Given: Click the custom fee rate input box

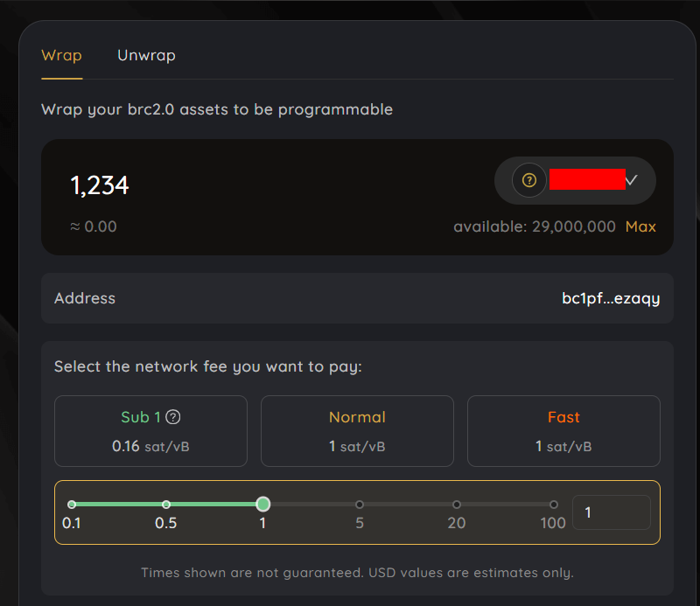Looking at the screenshot, I should (611, 512).
